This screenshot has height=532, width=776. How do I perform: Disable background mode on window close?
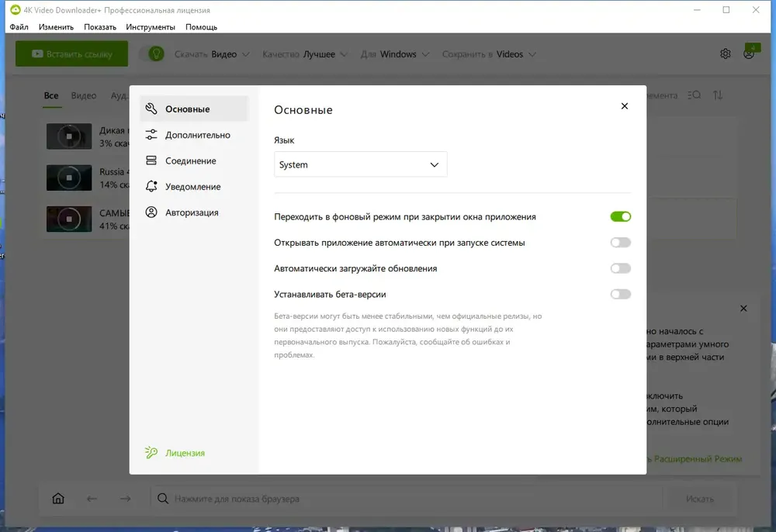tap(620, 216)
